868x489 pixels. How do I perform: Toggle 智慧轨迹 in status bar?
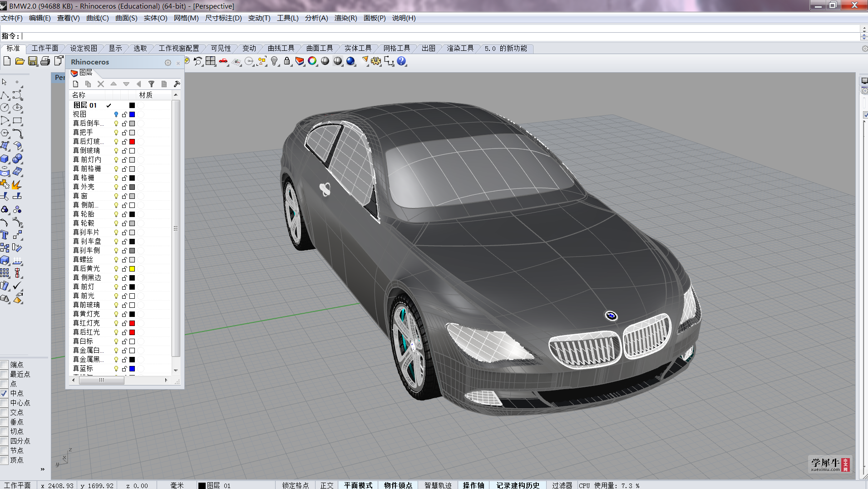tap(438, 485)
